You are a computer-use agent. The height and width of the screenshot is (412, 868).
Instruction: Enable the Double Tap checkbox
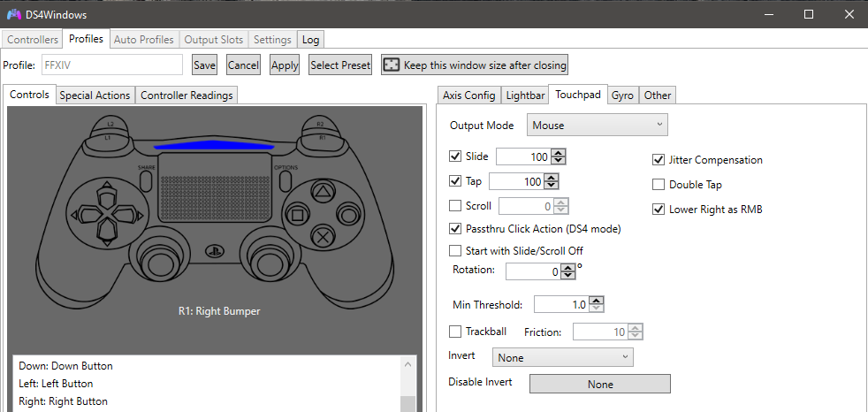(659, 185)
